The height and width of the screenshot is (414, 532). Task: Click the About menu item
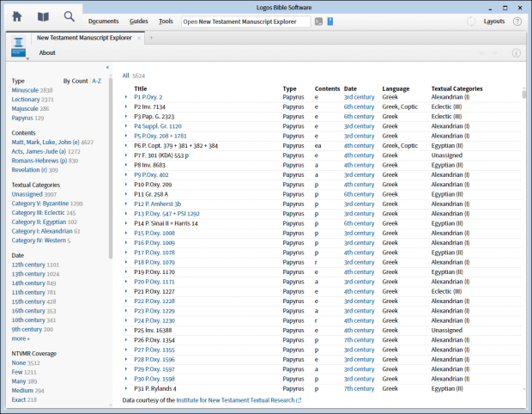pyautogui.click(x=47, y=52)
